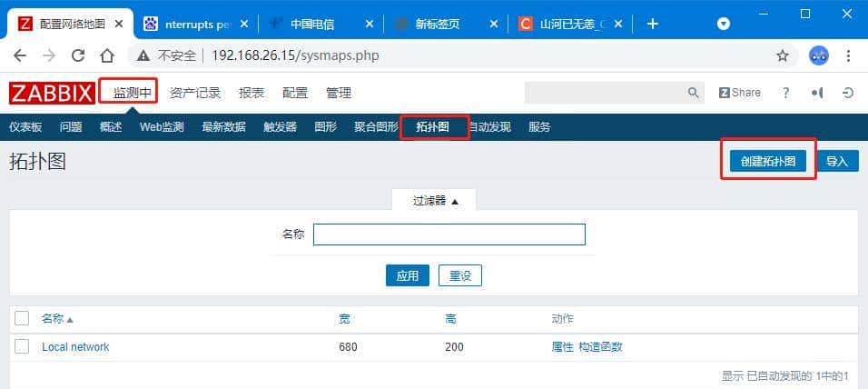Close the 山河已无恙 tab

pyautogui.click(x=619, y=24)
